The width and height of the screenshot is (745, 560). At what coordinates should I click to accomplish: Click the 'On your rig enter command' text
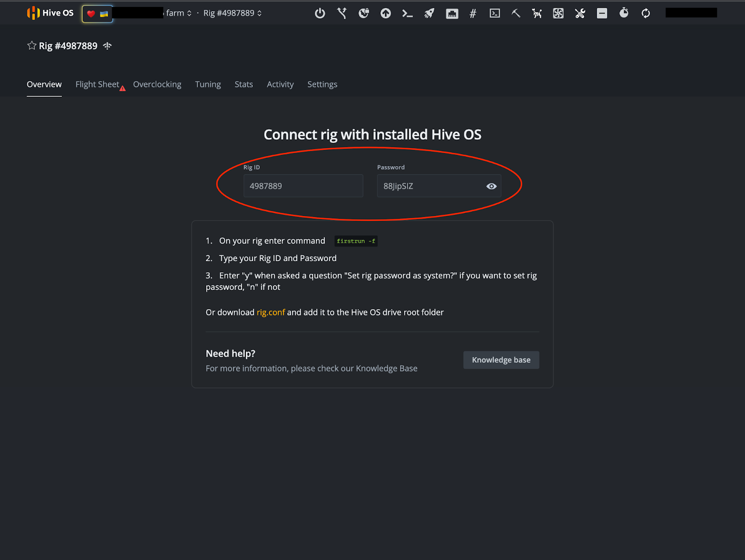[272, 241]
